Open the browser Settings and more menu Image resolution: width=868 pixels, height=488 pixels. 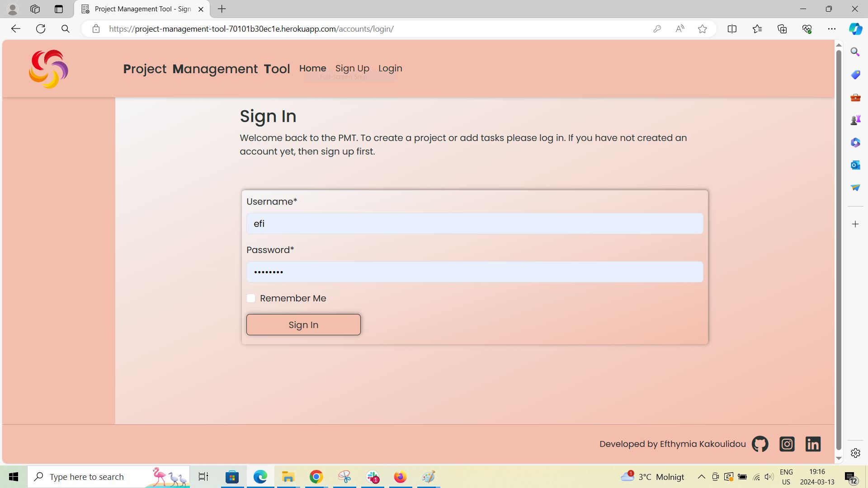click(832, 28)
